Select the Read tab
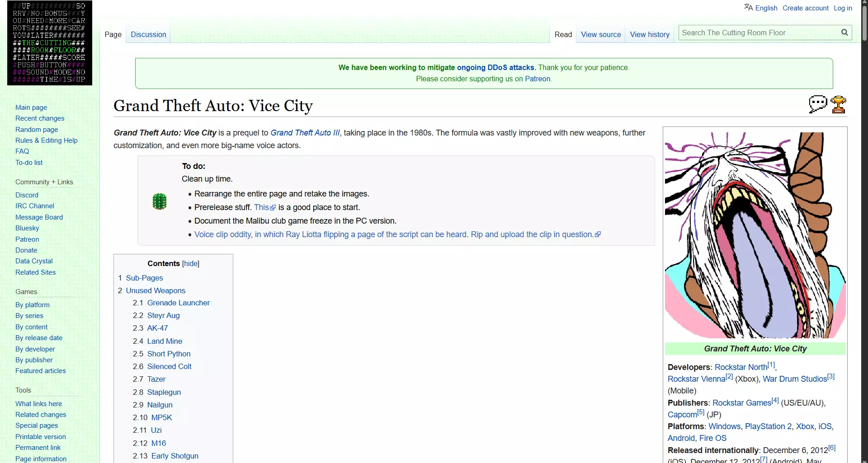Viewport: 868px width, 463px height. pos(563,34)
